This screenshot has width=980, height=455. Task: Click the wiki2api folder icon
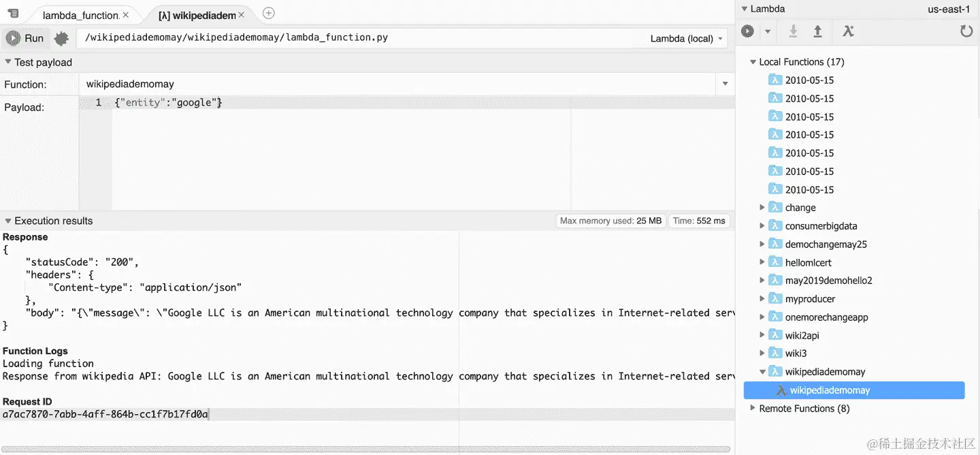point(775,334)
